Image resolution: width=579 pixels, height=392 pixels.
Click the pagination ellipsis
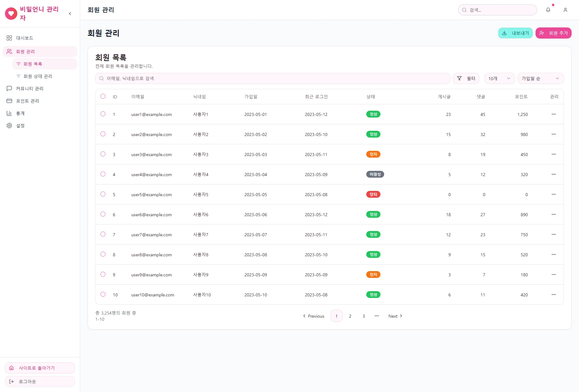coord(377,316)
